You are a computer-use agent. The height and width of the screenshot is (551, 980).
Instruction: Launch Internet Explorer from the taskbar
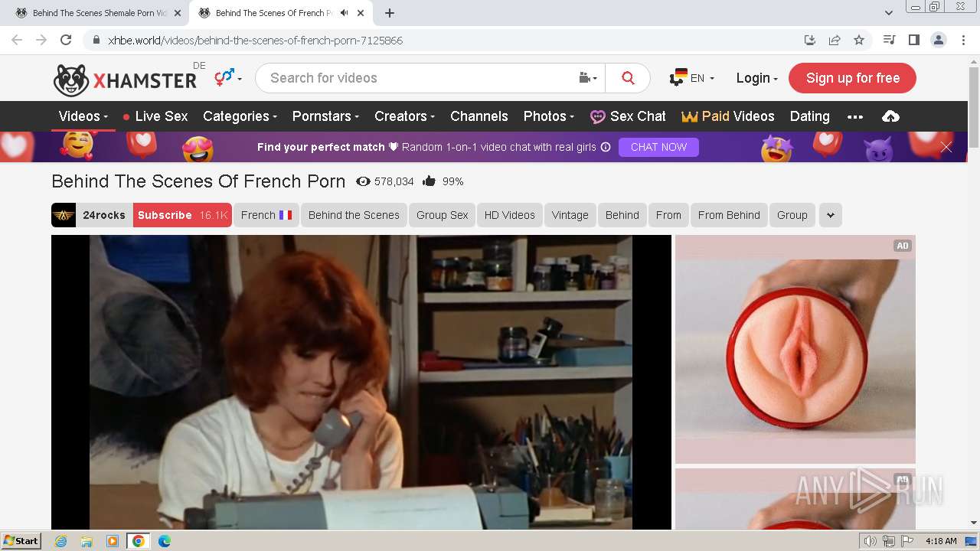[x=60, y=541]
